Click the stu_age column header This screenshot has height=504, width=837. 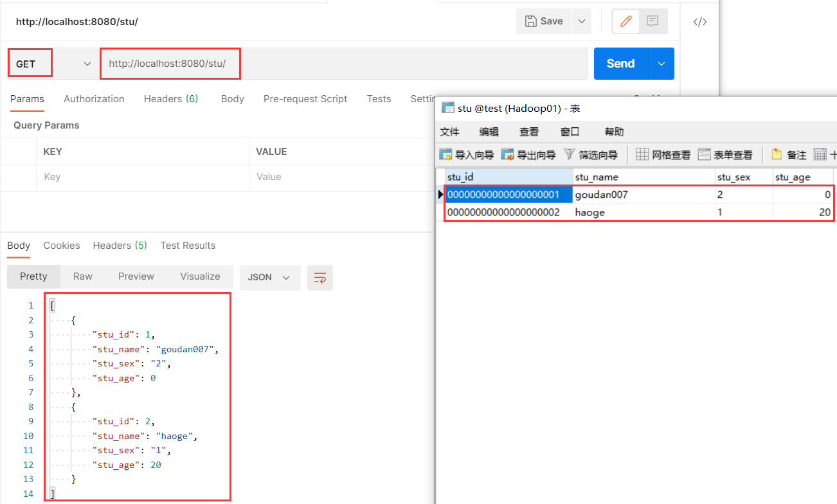point(803,177)
